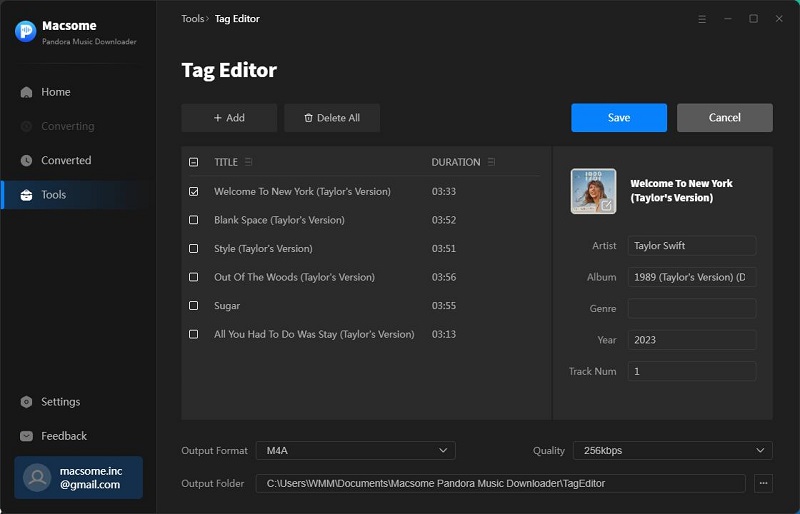Click the Welcome To New York panel heading
Screen dimensions: 800x514
[681, 190]
